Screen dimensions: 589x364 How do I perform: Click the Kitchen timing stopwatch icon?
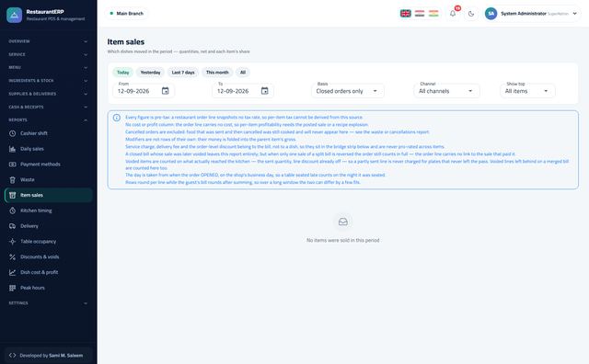coord(12,210)
